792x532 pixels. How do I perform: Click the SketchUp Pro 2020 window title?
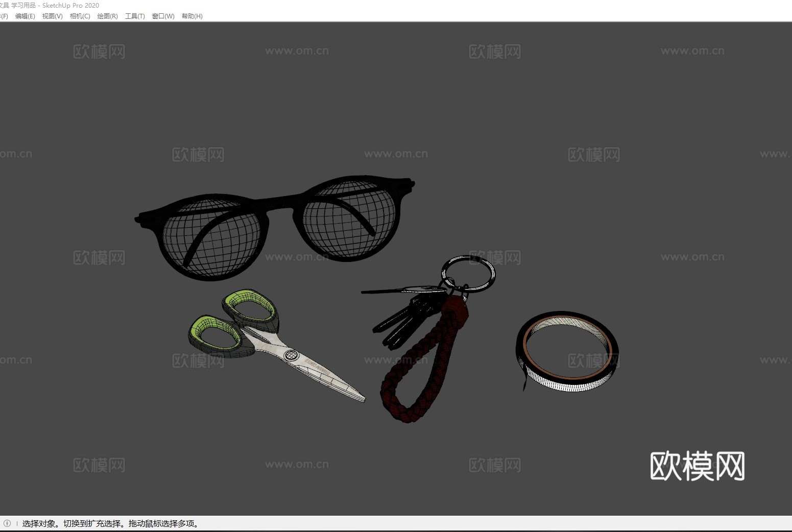pyautogui.click(x=71, y=5)
